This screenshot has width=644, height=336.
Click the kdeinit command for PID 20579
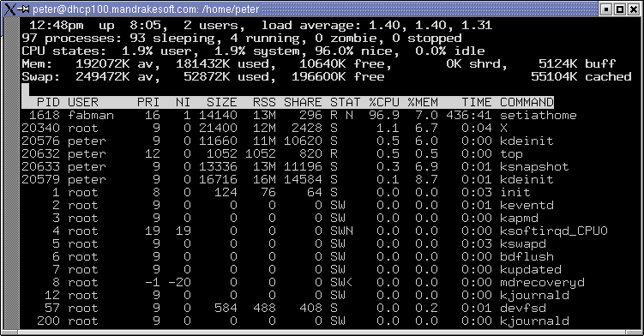click(x=527, y=179)
